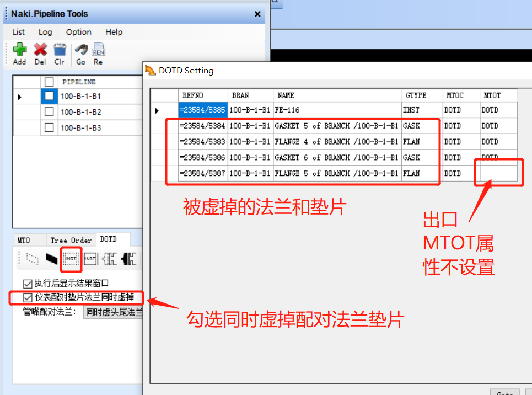Image resolution: width=532 pixels, height=395 pixels.
Task: Sort by the GTYPE column header
Action: click(x=422, y=95)
